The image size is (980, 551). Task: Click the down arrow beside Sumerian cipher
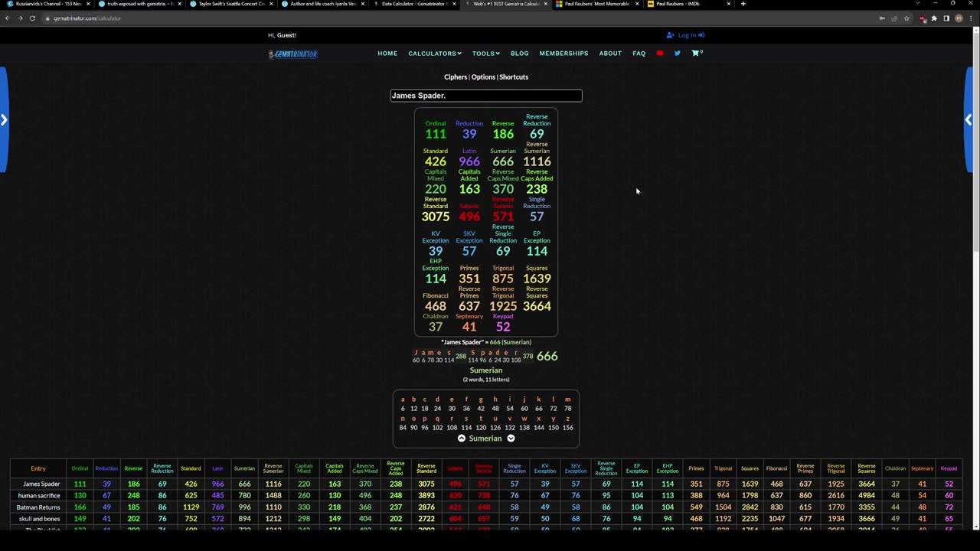click(511, 439)
